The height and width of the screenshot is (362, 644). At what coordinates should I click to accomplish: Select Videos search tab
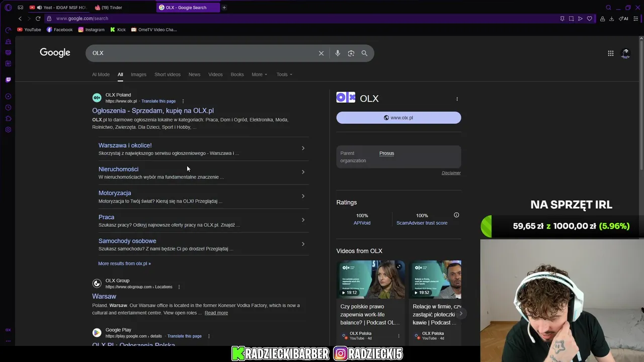[215, 74]
